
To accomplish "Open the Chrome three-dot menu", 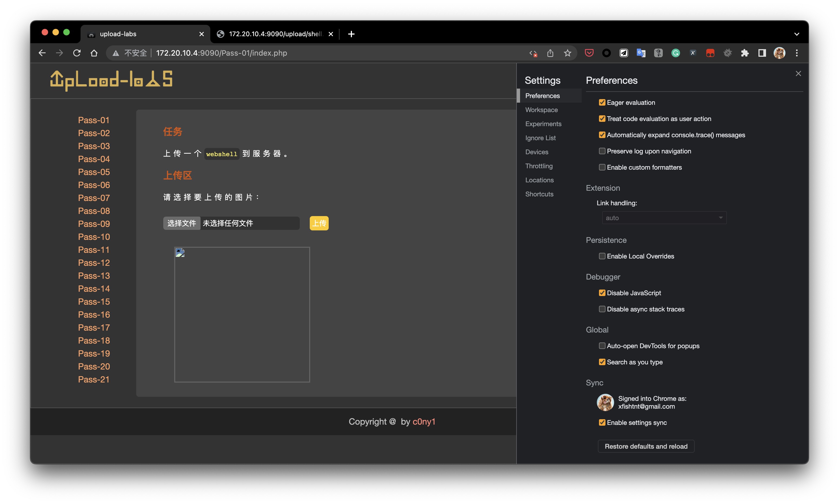I will (x=797, y=53).
